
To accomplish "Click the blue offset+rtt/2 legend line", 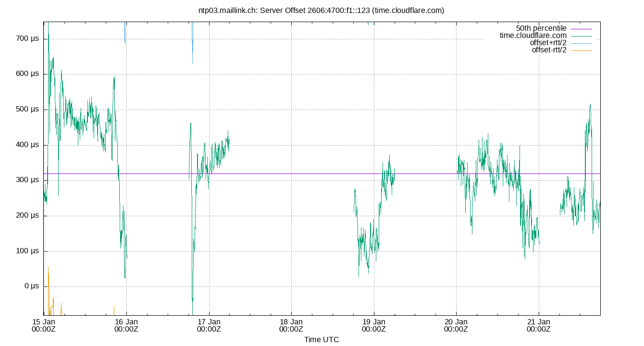I will (582, 43).
